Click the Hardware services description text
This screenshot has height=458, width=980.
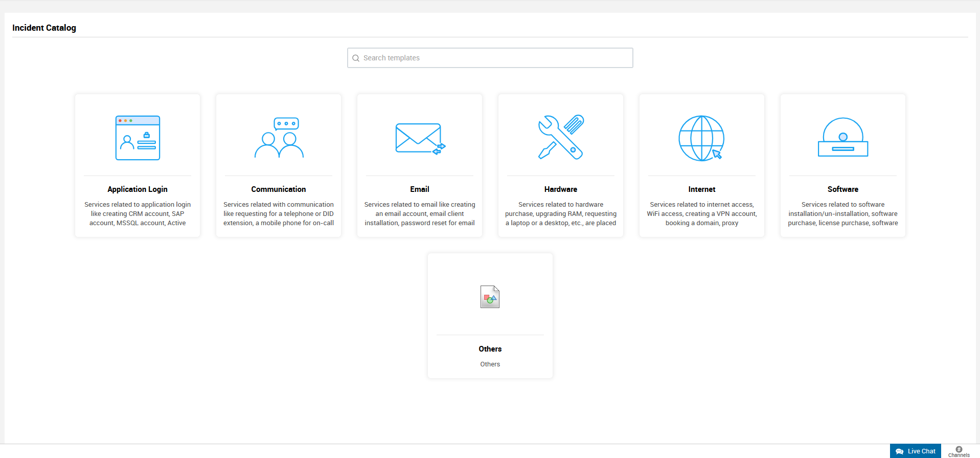point(561,214)
